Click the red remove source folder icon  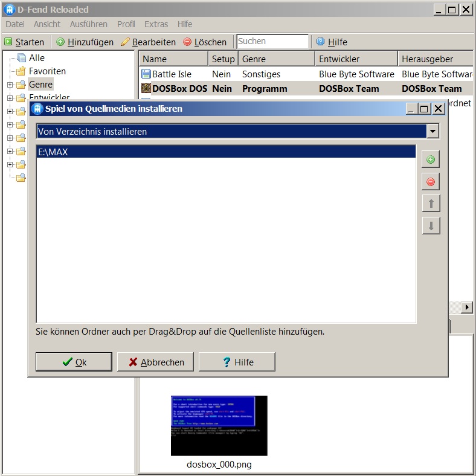tap(431, 182)
